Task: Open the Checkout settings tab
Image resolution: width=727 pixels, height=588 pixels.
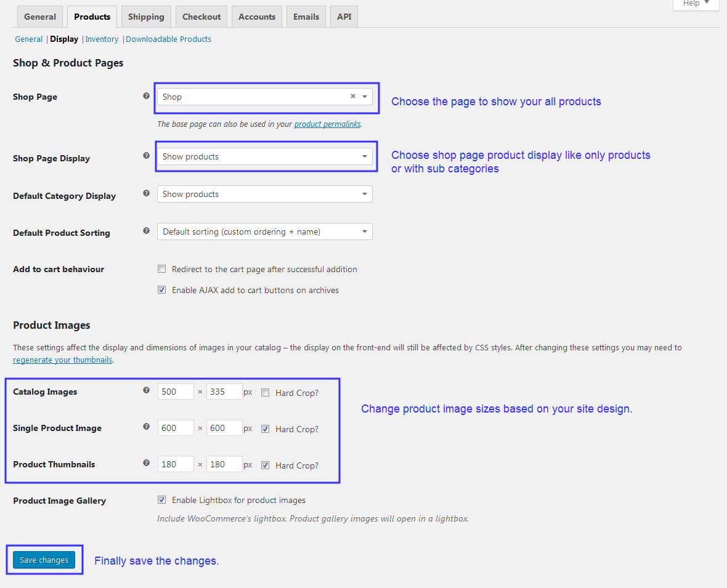Action: 201,17
